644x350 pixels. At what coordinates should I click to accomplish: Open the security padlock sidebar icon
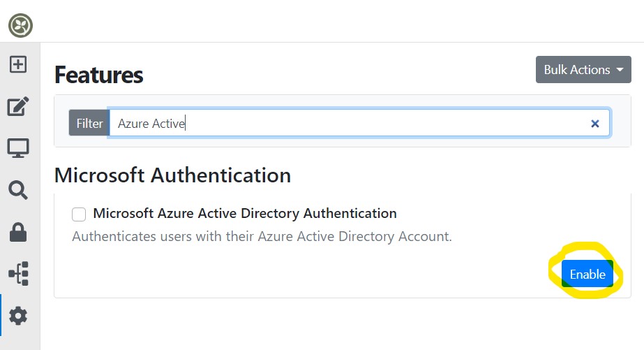click(x=18, y=232)
